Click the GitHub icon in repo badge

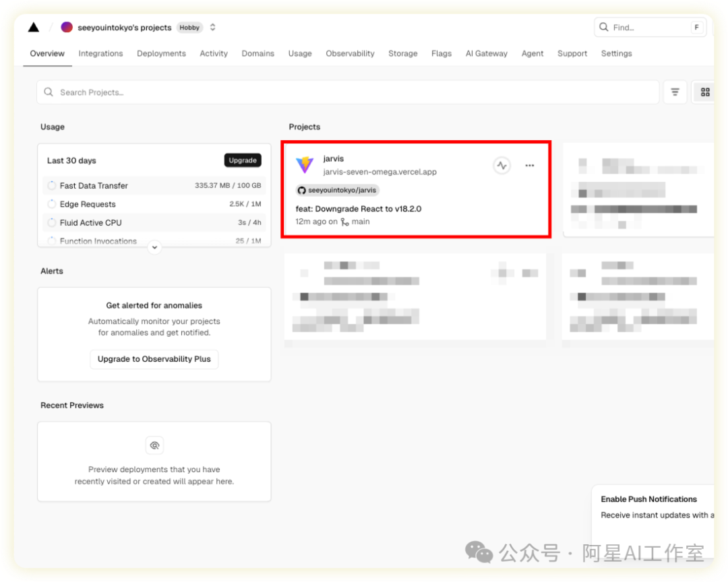(302, 190)
